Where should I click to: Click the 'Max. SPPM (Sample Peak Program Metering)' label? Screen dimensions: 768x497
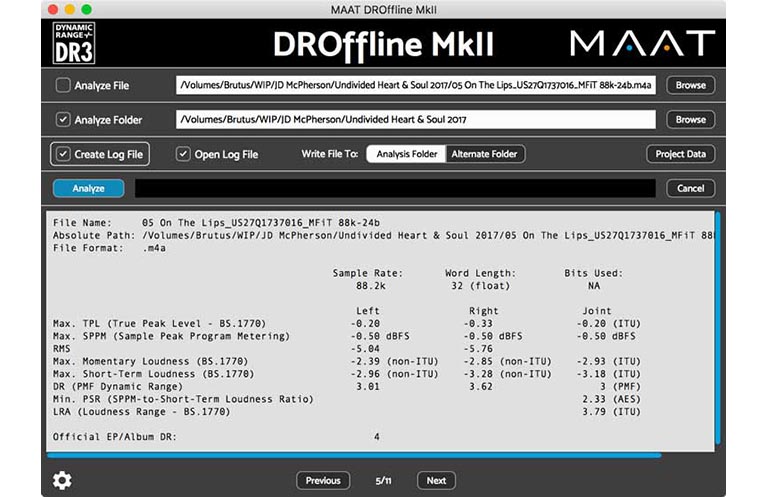click(171, 336)
